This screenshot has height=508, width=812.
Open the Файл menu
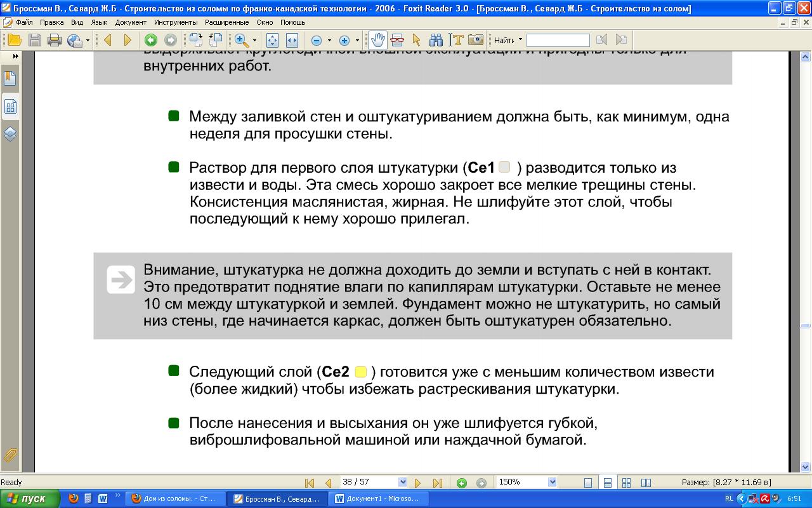[24, 22]
